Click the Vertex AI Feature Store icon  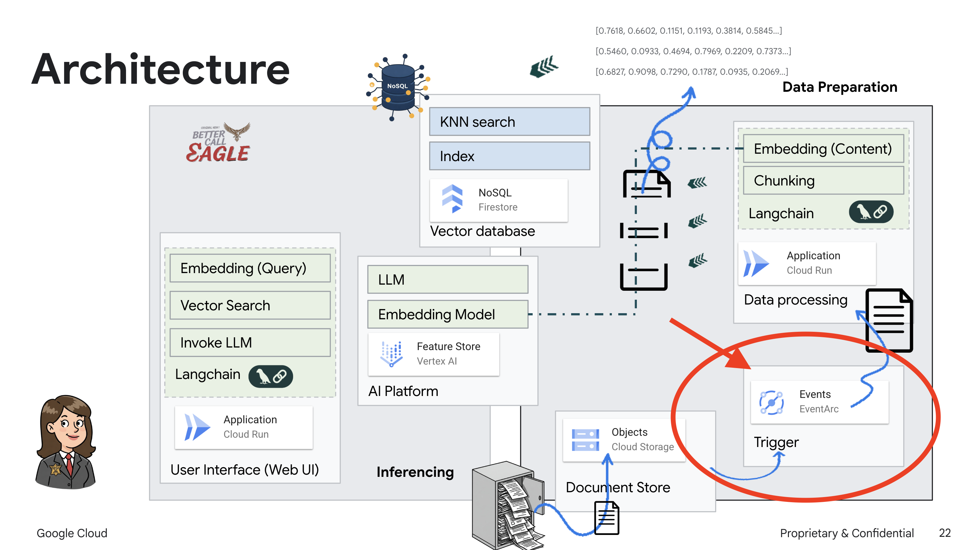[x=392, y=354]
